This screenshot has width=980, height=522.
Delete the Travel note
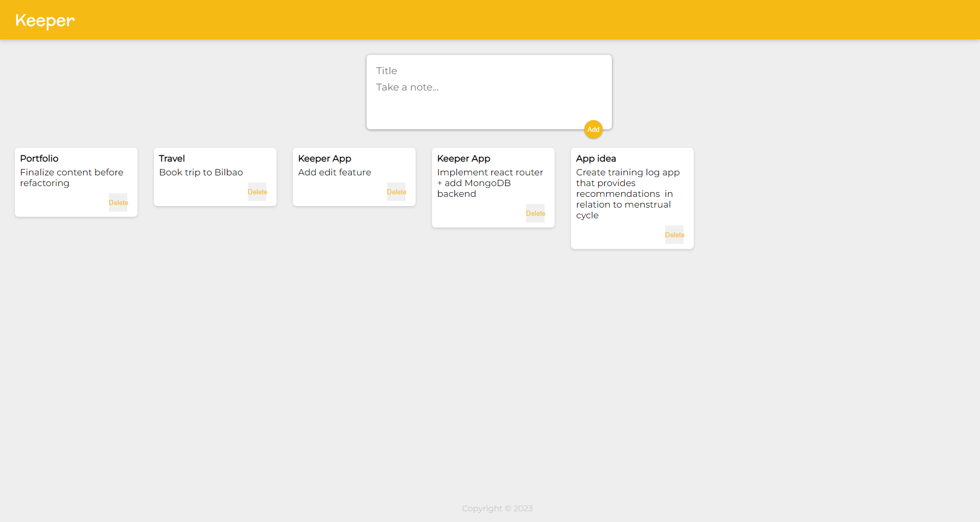click(257, 192)
